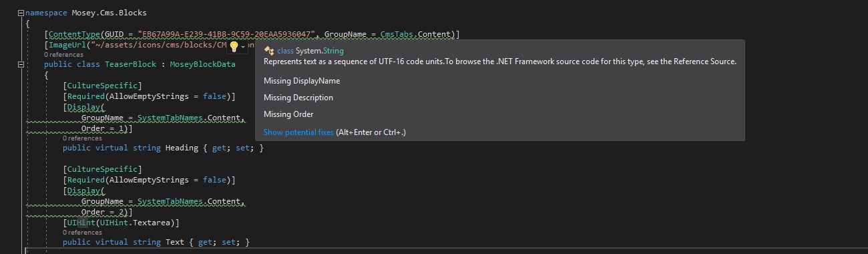Click Missing DisplayName message in tooltip
The width and height of the screenshot is (868, 254).
click(302, 81)
